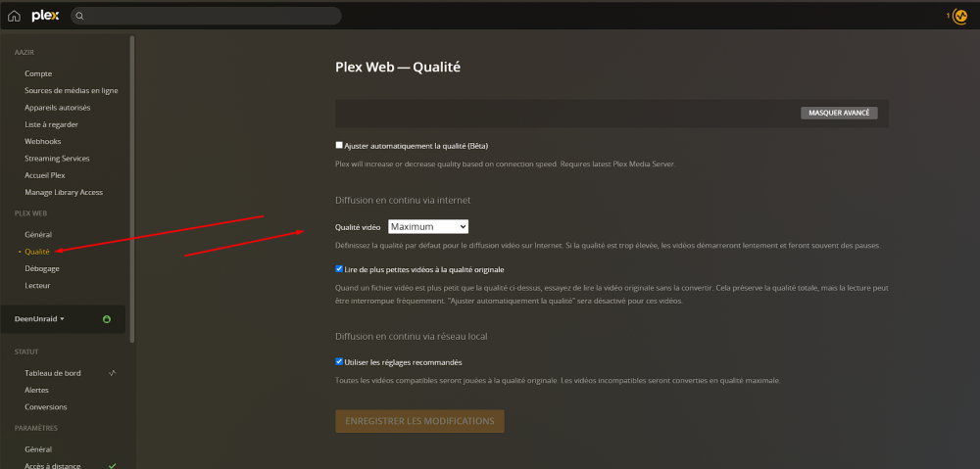Click the search magnifier icon
The width and height of the screenshot is (980, 469).
coord(80,17)
